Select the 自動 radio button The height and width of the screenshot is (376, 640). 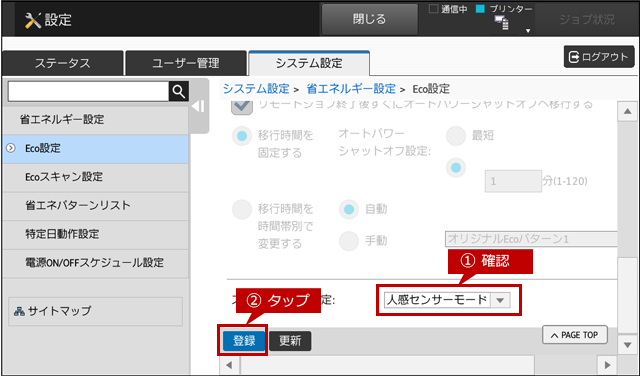[x=349, y=209]
